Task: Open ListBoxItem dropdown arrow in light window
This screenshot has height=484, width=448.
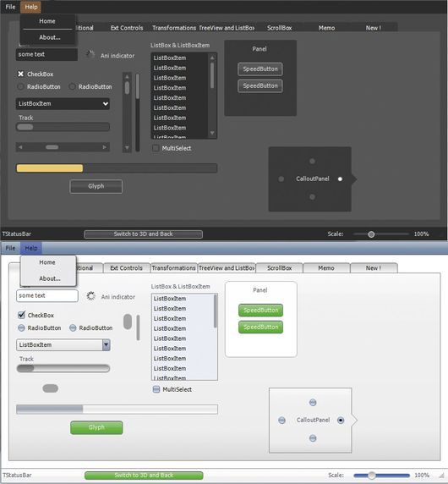Action: click(106, 344)
